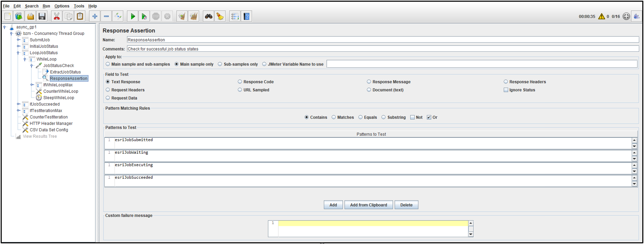The height and width of the screenshot is (244, 644).
Task: Click Start no pauses icon
Action: coord(144,16)
